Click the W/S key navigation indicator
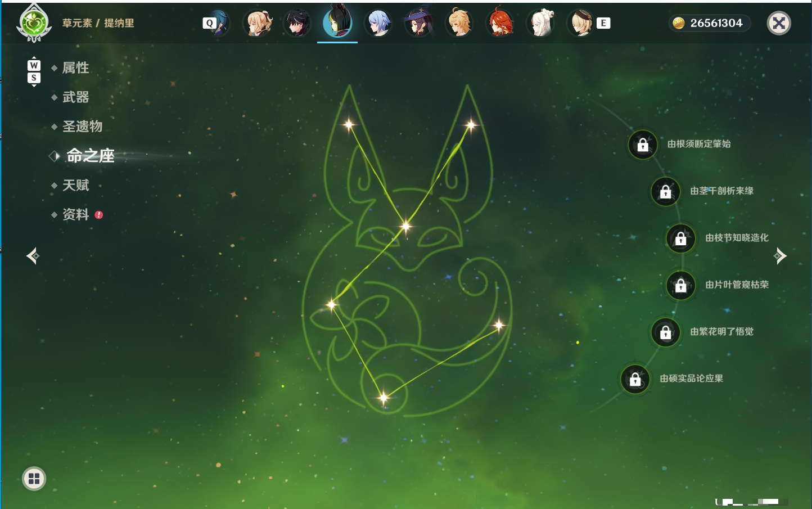 34,71
